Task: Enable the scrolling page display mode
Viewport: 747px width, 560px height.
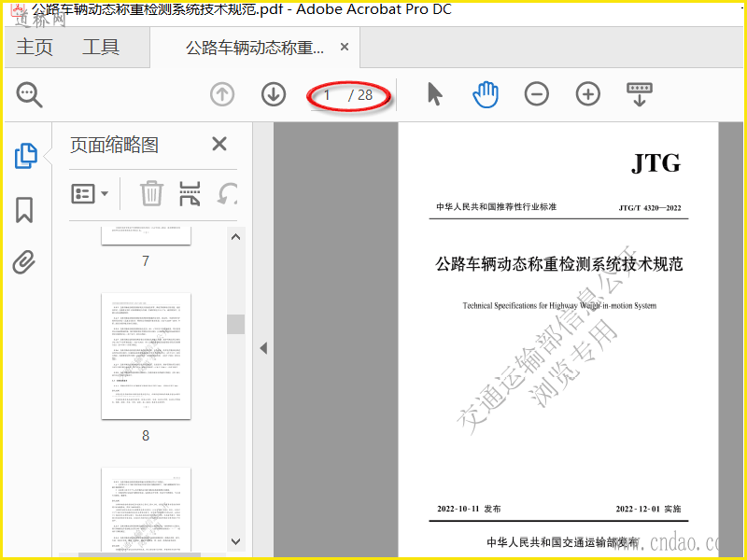Action: [640, 94]
